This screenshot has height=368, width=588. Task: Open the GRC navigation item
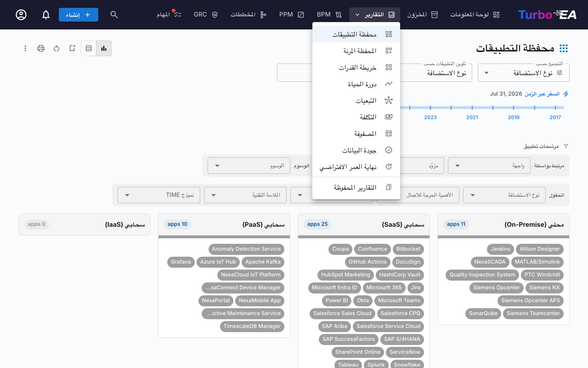(x=206, y=14)
